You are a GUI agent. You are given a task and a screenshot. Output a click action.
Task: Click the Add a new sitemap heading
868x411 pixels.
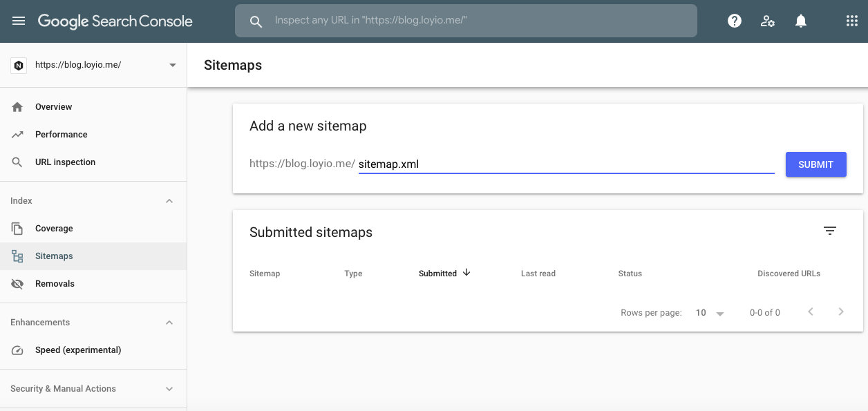(x=308, y=126)
